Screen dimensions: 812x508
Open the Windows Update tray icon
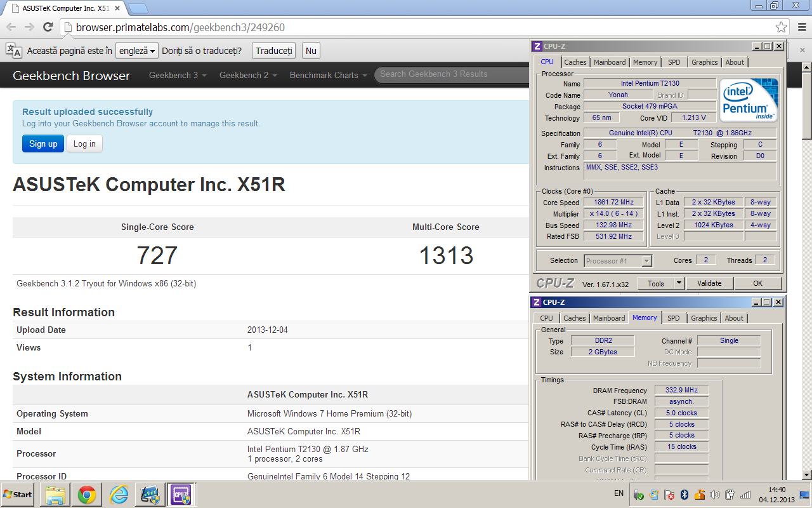click(x=654, y=495)
